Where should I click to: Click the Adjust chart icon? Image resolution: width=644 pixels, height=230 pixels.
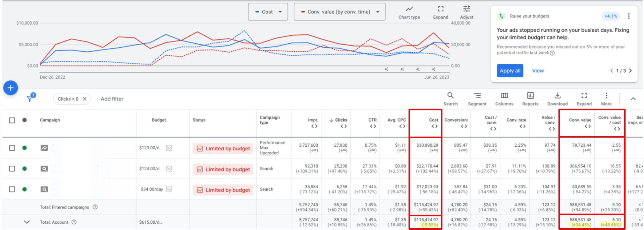467,12
